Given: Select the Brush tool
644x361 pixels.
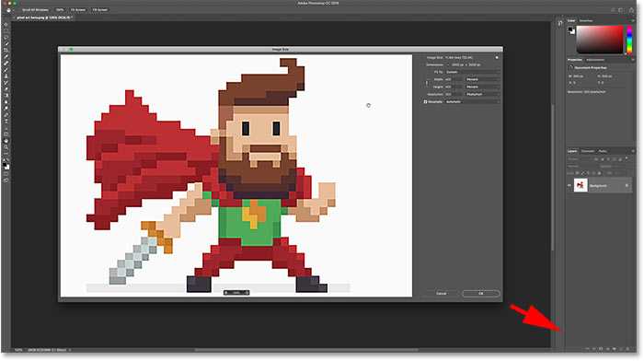Looking at the screenshot, I should point(6,70).
